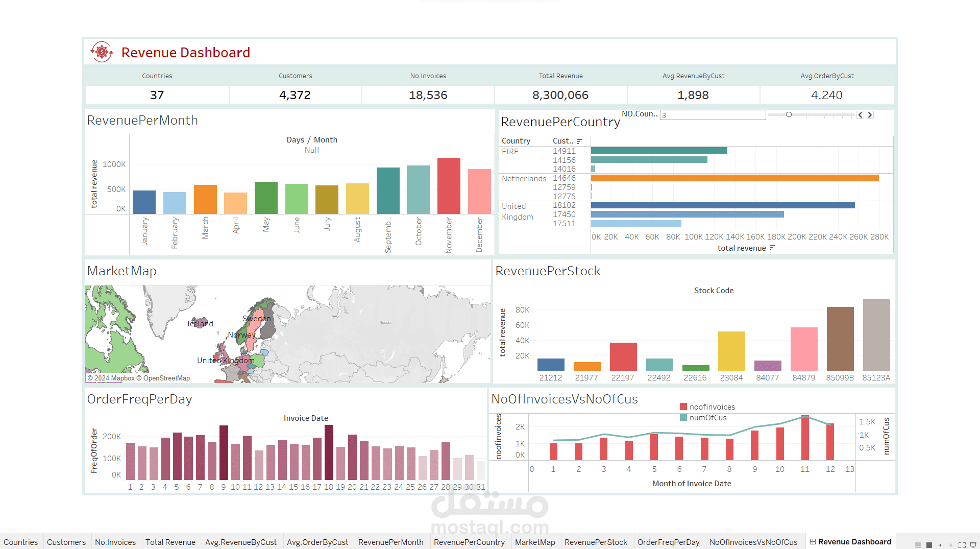Click the next sheet arrow in the status bar

point(951,545)
